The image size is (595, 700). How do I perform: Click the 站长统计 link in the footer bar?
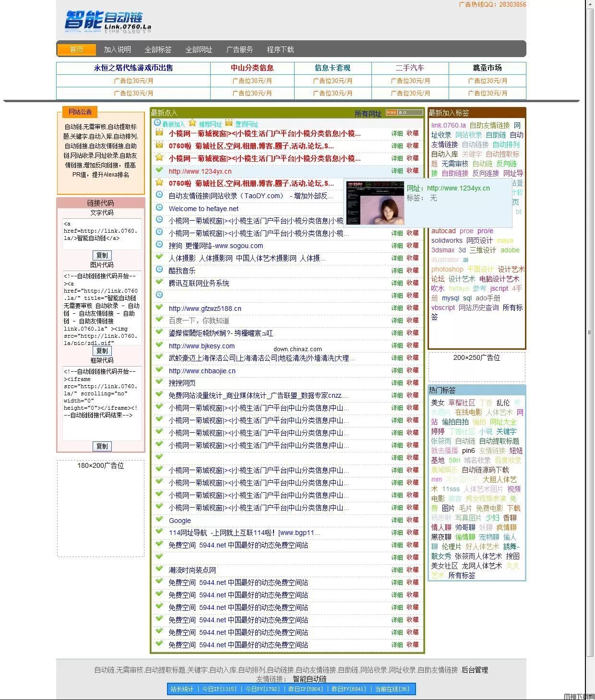click(181, 688)
